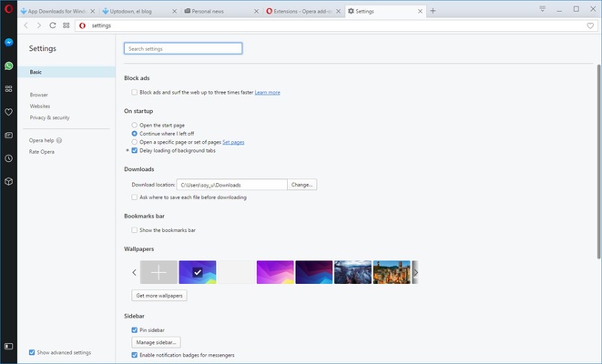Select Basic settings category
Image resolution: width=602 pixels, height=364 pixels.
tap(66, 72)
